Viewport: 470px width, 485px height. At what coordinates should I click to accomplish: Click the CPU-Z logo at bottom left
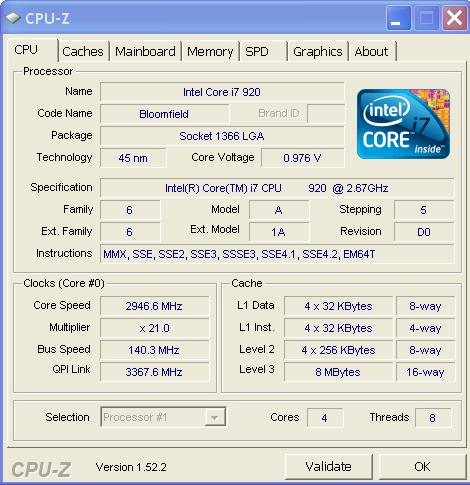[x=41, y=469]
